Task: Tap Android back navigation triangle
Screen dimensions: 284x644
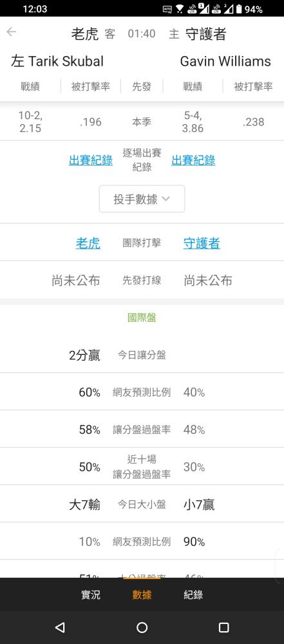Action: click(60, 627)
